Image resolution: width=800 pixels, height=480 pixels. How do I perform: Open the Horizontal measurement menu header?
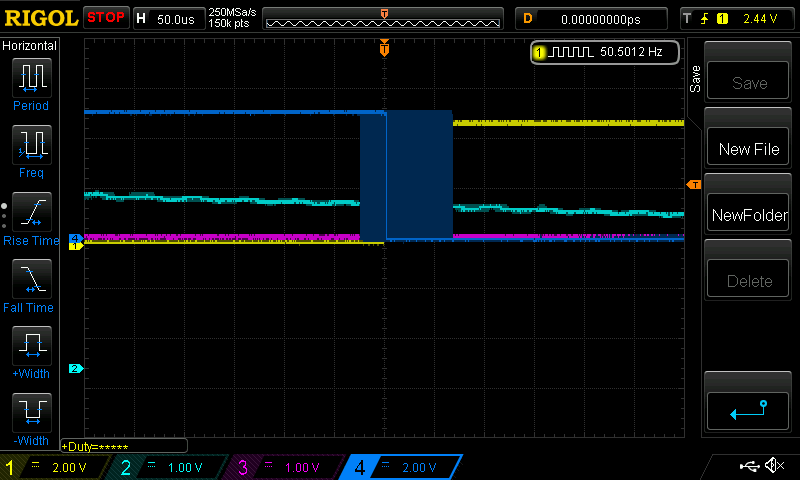click(x=31, y=46)
